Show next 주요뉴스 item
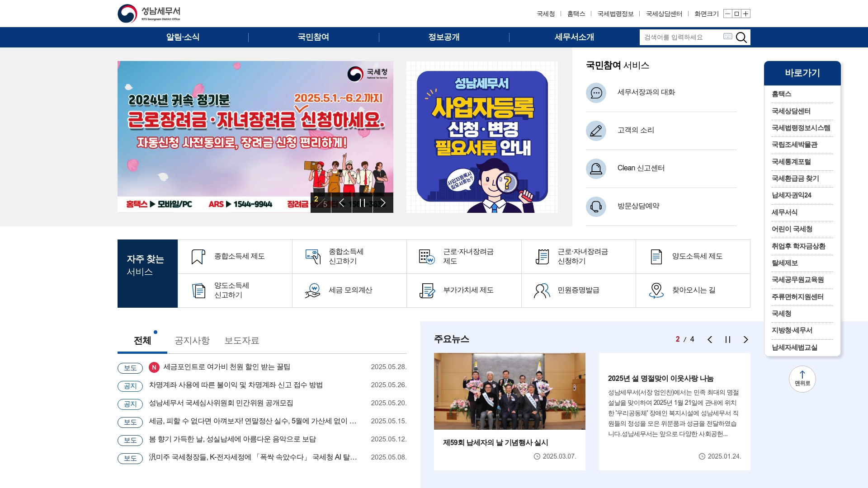This screenshot has width=868, height=488. tap(746, 340)
